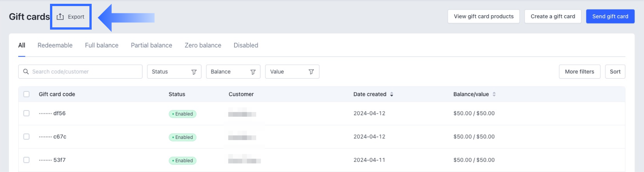Sort by Balance/value arrows icon
Viewport: 644px width, 172px height.
[x=494, y=94]
